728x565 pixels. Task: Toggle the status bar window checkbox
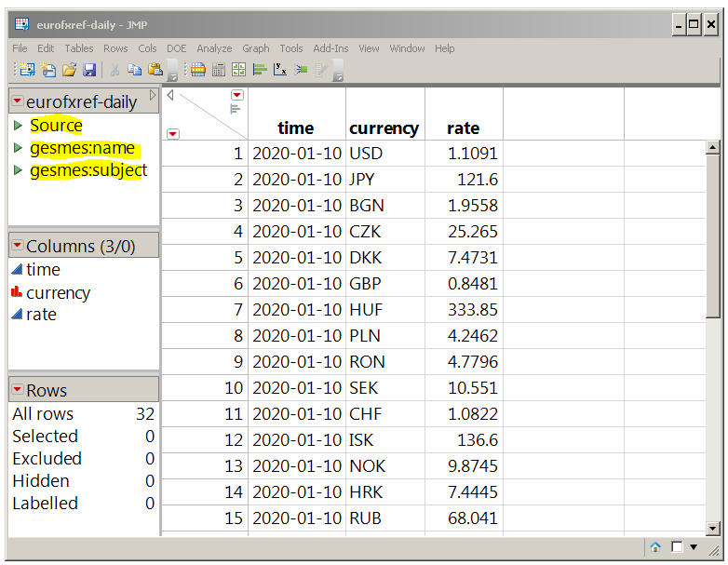[x=677, y=547]
